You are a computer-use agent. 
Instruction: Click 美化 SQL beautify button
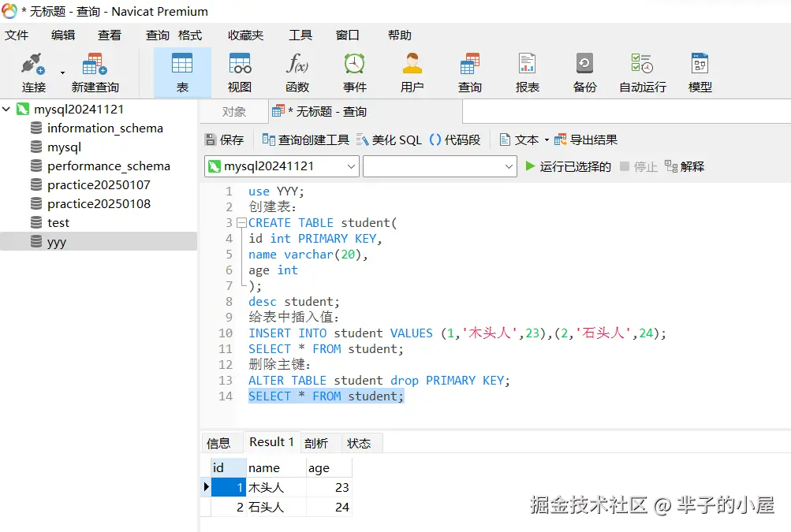(x=389, y=140)
